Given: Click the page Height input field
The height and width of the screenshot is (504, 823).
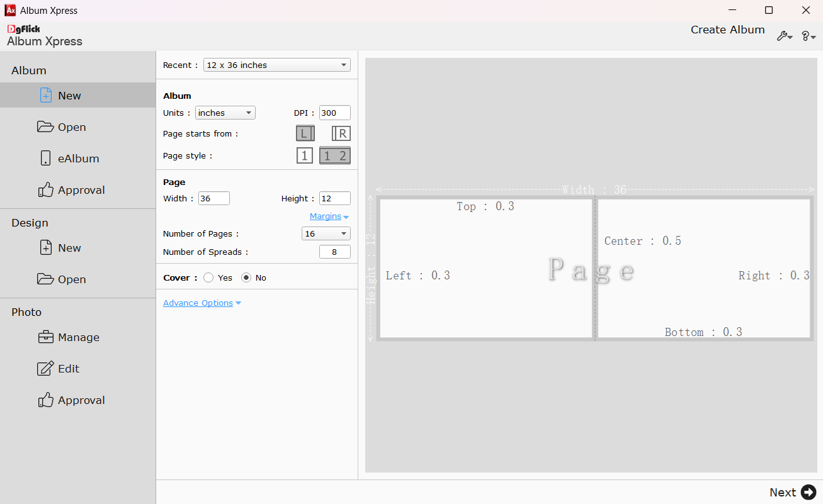Looking at the screenshot, I should [x=335, y=198].
